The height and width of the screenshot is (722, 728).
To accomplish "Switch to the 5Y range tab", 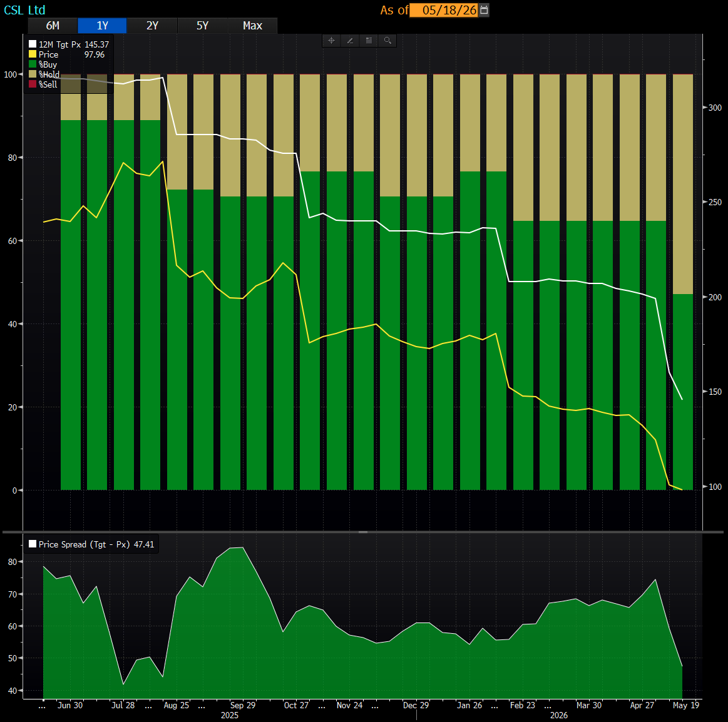I will tap(202, 26).
